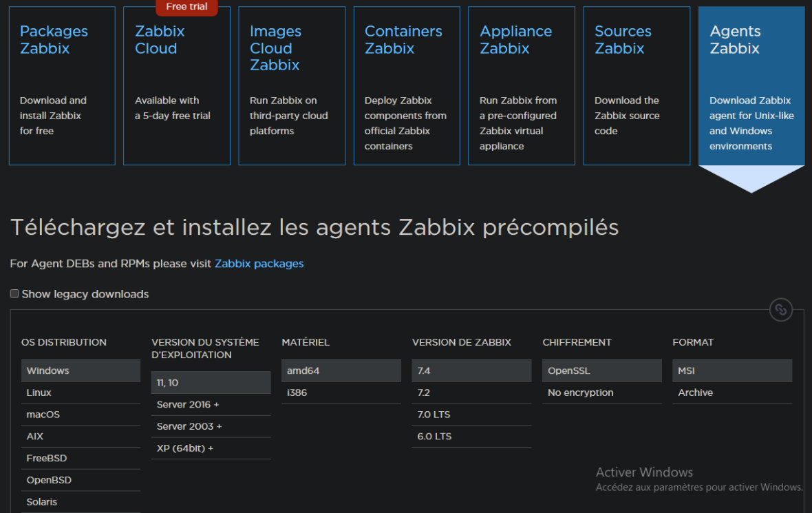Image resolution: width=812 pixels, height=513 pixels.
Task: Select No encryption option
Action: (x=580, y=392)
